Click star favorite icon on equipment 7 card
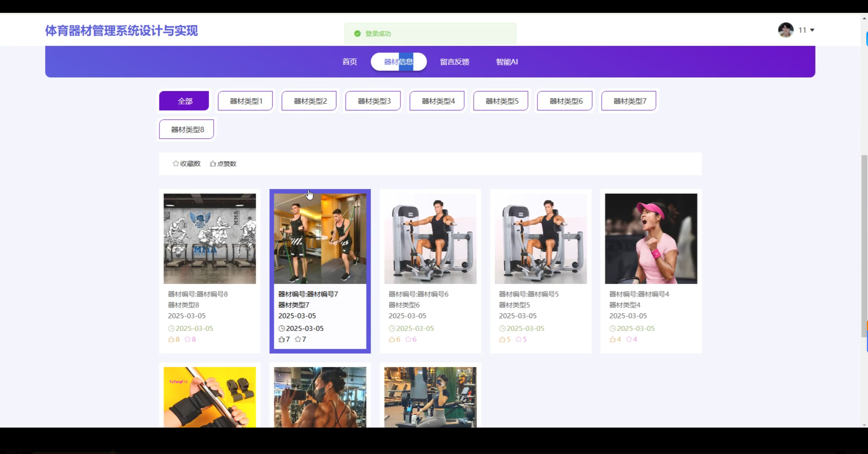Image resolution: width=868 pixels, height=454 pixels. click(298, 339)
